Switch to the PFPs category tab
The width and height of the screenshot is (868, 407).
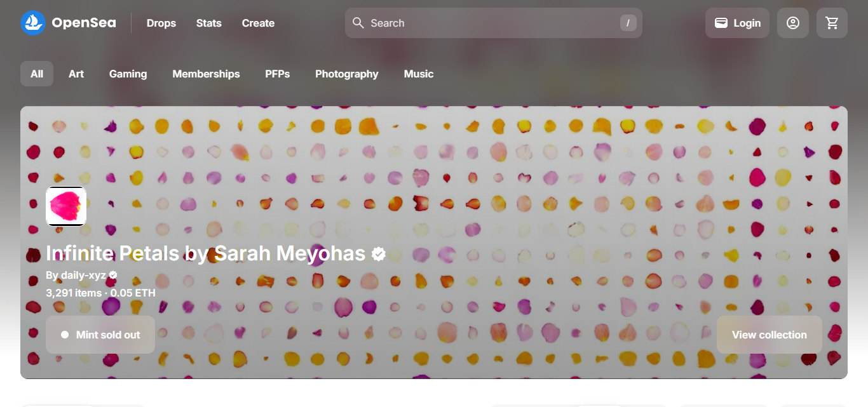pyautogui.click(x=278, y=74)
